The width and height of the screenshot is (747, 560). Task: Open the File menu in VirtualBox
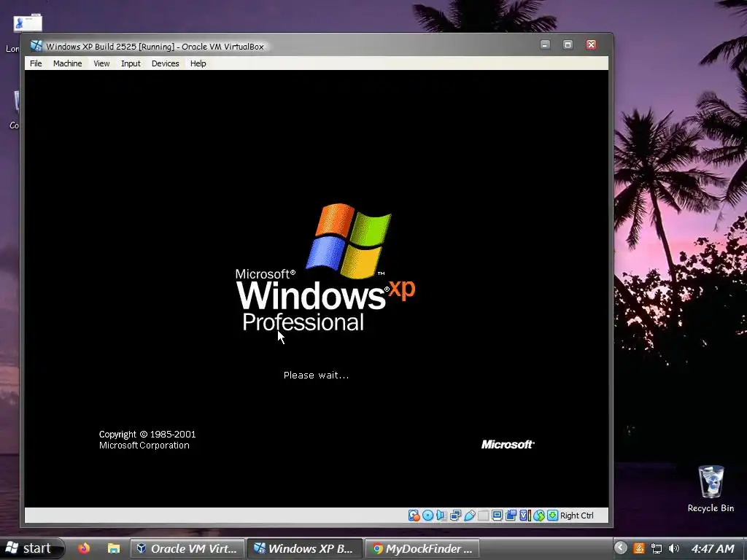tap(36, 63)
